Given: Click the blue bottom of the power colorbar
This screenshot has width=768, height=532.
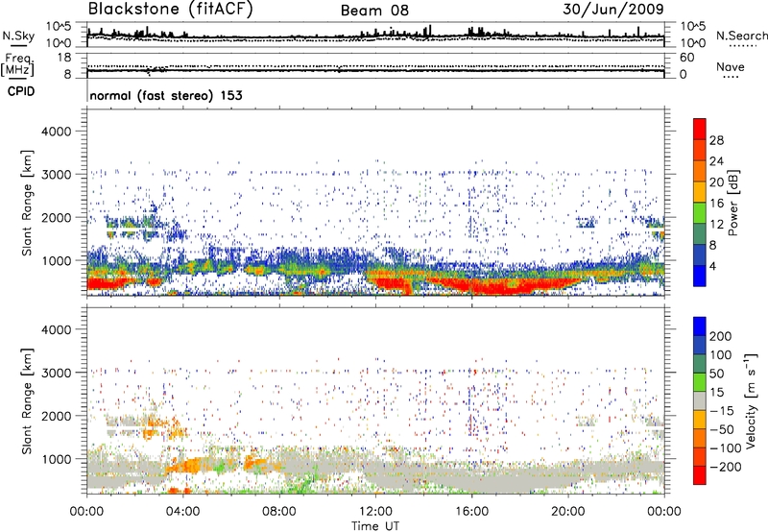Looking at the screenshot, I should pyautogui.click(x=700, y=276).
